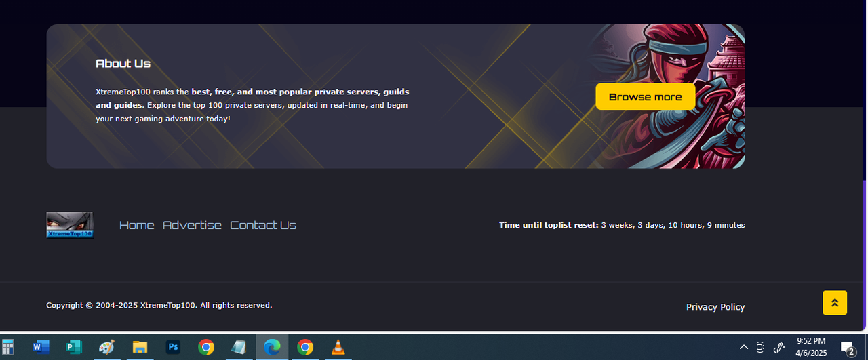Open the Contact Us footer link
868x360 pixels.
tap(263, 225)
